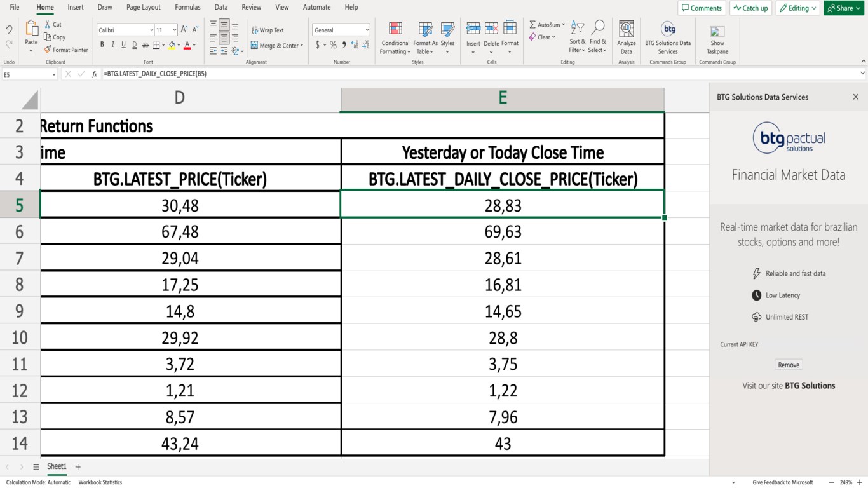Expand the Name Box dropdown arrow

(53, 74)
